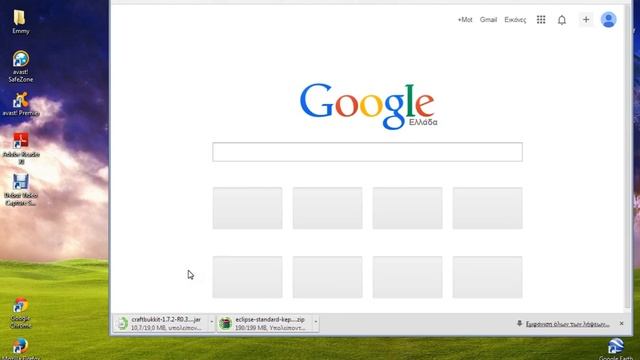640x360 pixels.
Task: Click the browser vertical scrollbar
Action: tap(628, 157)
